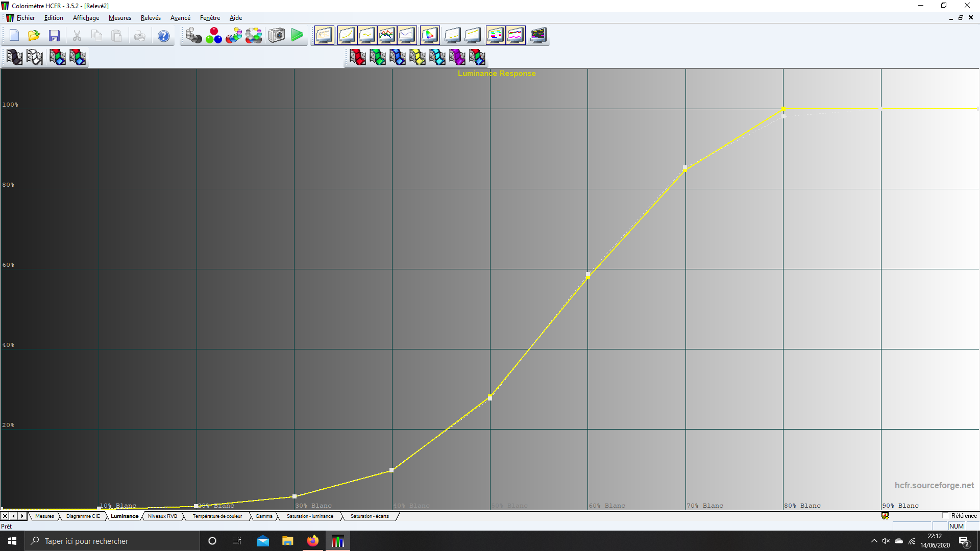This screenshot has height=551, width=980.
Task: Toggle the RGB levels graph view icon
Action: click(386, 35)
